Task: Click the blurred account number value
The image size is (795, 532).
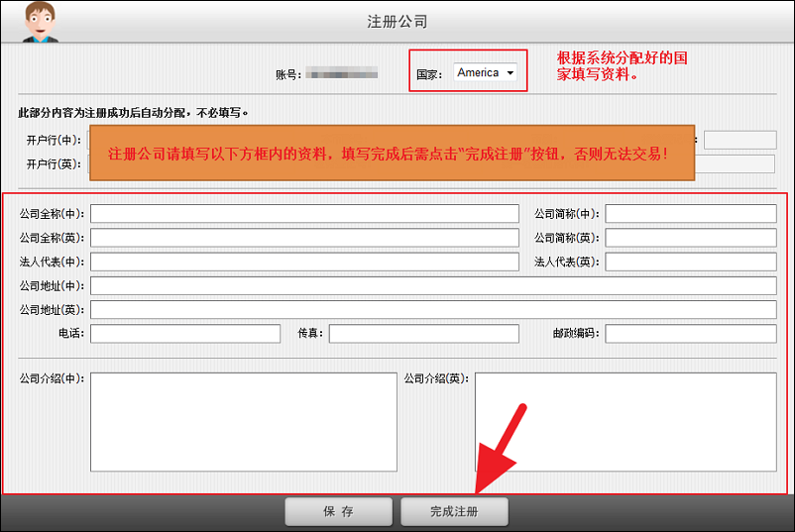Action: [341, 73]
